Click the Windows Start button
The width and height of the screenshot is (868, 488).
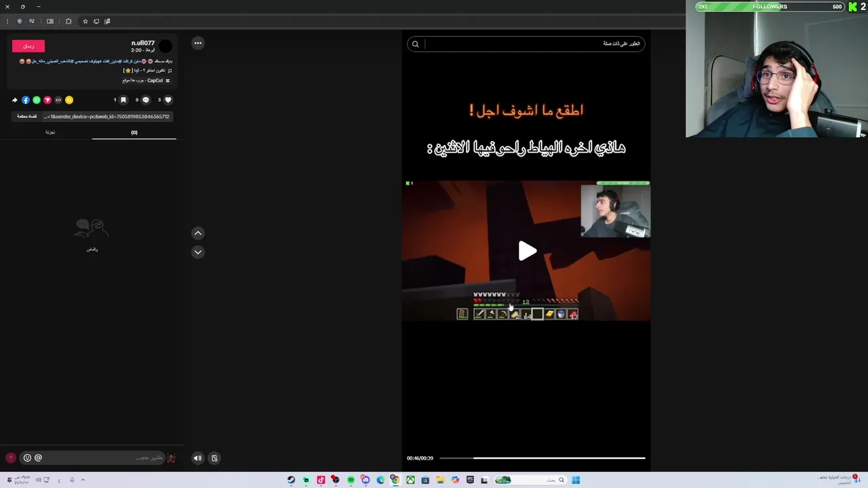click(576, 480)
